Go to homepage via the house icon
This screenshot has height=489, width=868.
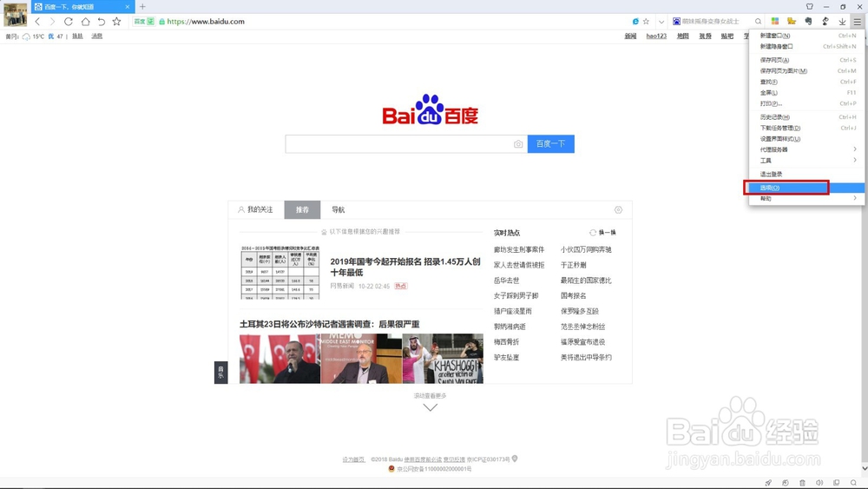85,22
